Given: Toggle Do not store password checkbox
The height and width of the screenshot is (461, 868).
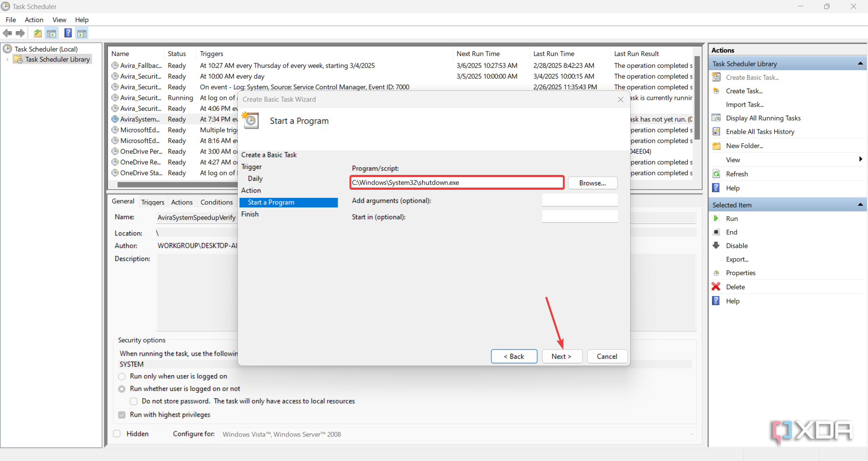Looking at the screenshot, I should 134,401.
